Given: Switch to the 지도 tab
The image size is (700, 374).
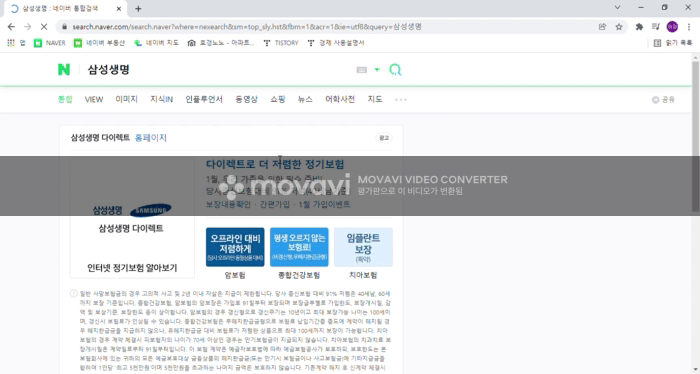Looking at the screenshot, I should pos(375,99).
